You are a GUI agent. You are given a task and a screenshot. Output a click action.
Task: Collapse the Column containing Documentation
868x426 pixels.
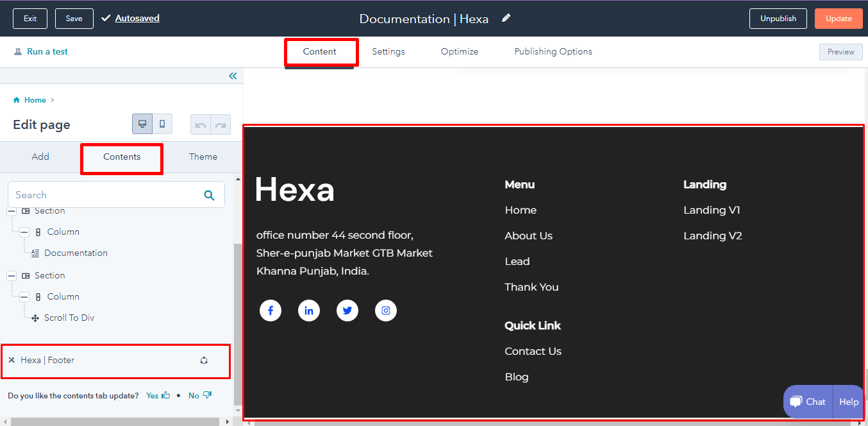point(24,232)
